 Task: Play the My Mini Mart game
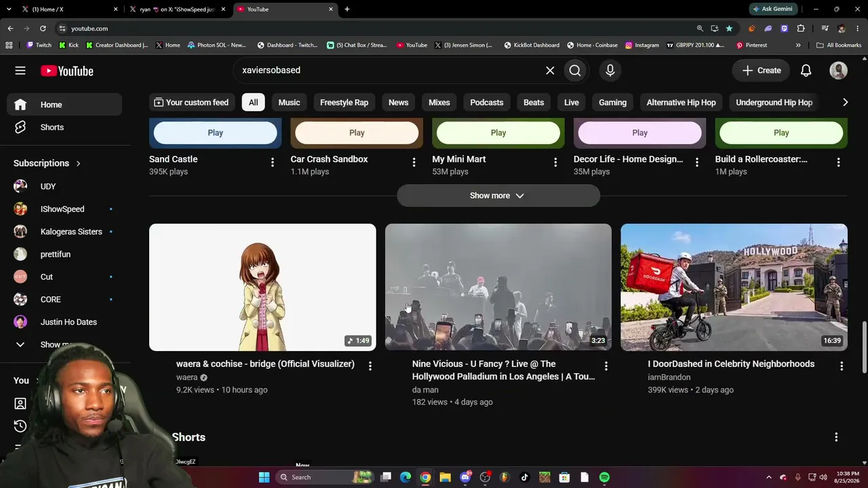click(498, 133)
